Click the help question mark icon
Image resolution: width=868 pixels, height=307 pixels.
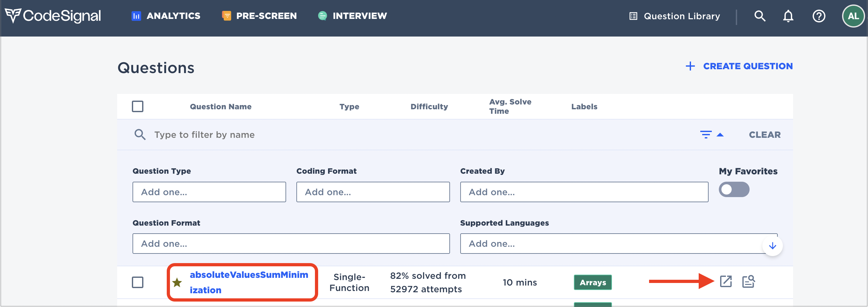(819, 15)
